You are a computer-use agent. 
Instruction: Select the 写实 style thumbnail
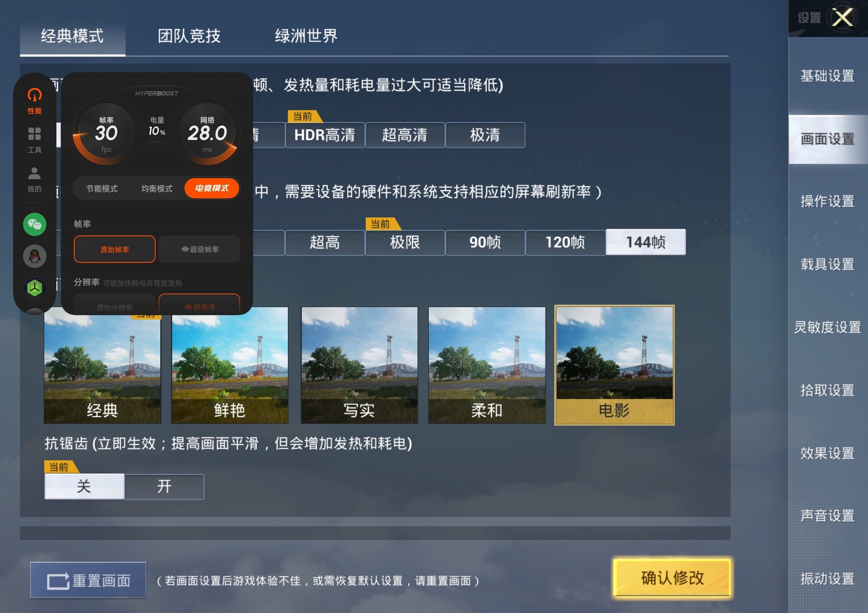point(359,365)
